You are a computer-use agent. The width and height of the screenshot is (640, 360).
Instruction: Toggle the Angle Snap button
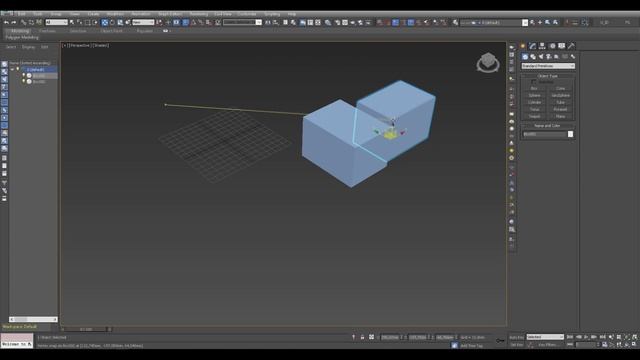(194, 22)
